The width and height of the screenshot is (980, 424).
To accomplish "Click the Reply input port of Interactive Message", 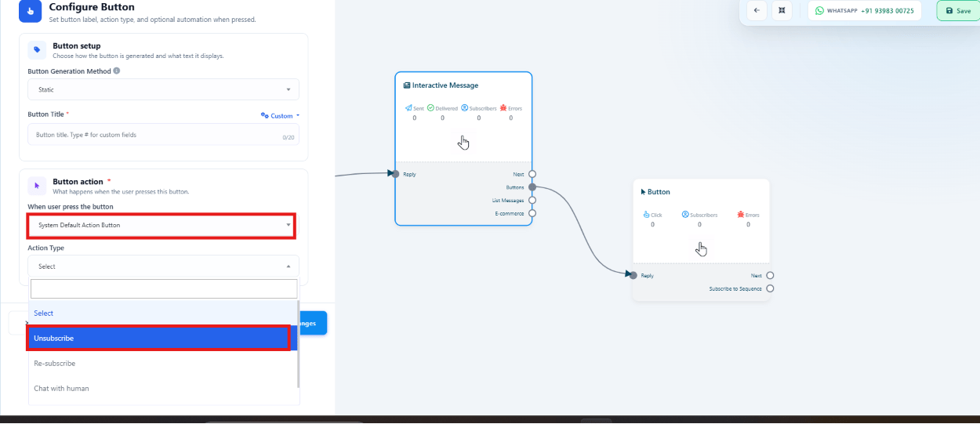I will click(395, 174).
